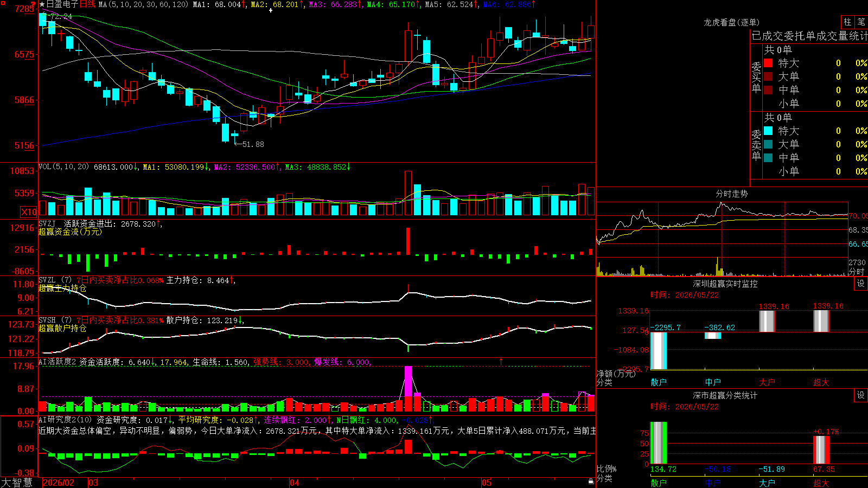Switch Dragon-Tiger panel to 笔 view

861,22
